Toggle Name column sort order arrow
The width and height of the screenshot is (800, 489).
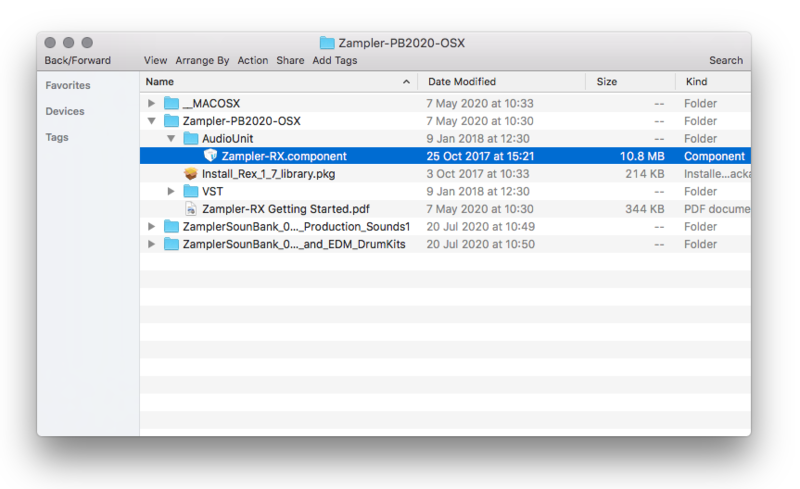[x=406, y=82]
